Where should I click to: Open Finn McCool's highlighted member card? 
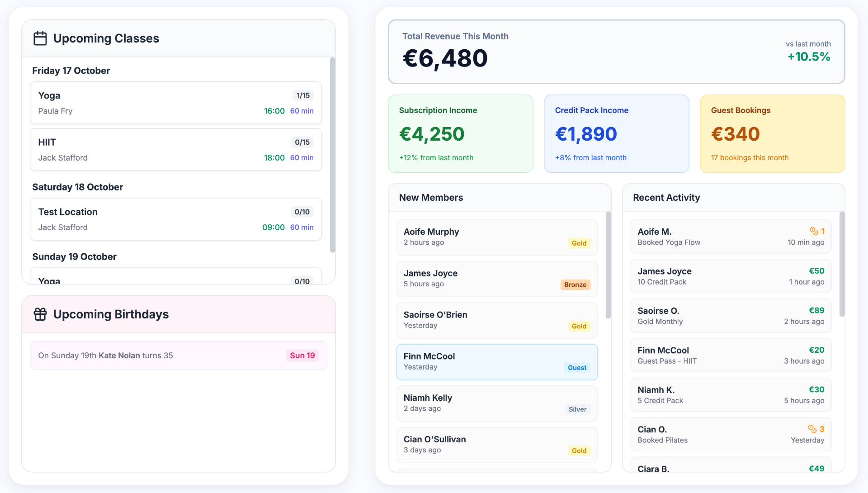(x=496, y=362)
